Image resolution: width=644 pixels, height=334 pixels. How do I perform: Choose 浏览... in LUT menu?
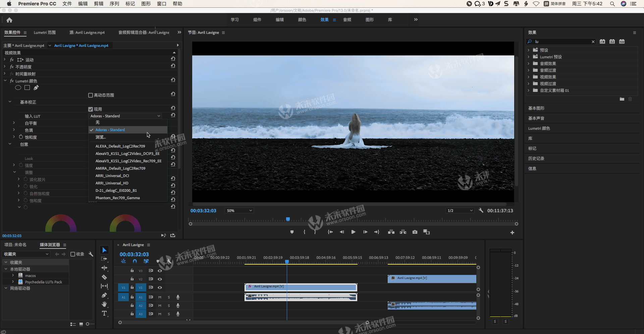tap(128, 137)
